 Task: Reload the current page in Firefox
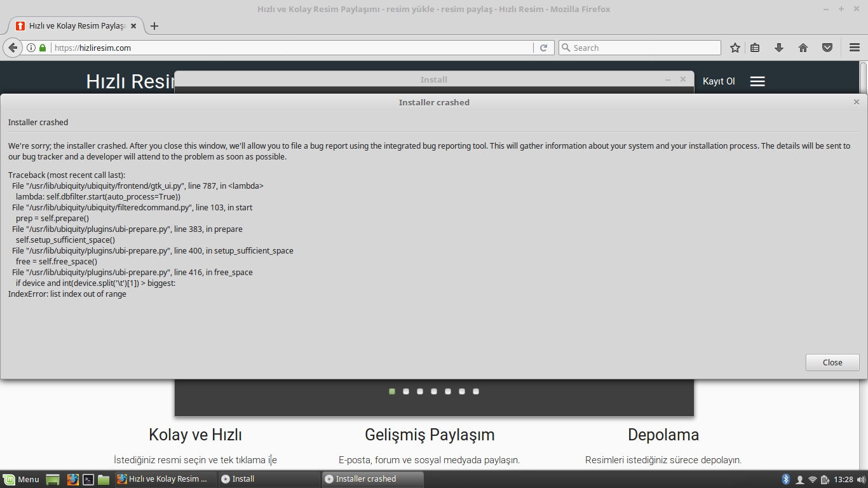click(x=543, y=48)
